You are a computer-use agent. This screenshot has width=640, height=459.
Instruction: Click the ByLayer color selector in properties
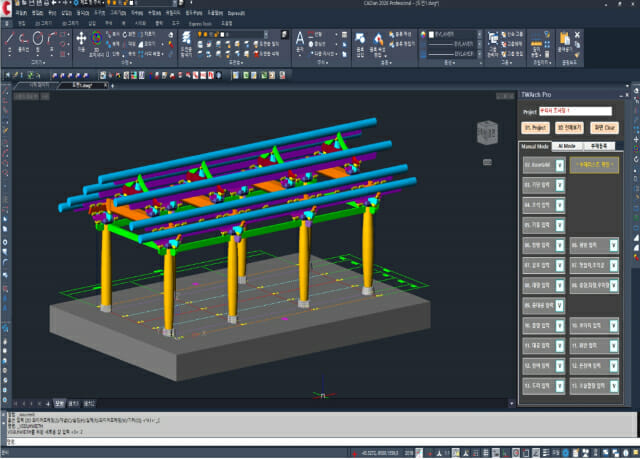tap(445, 34)
